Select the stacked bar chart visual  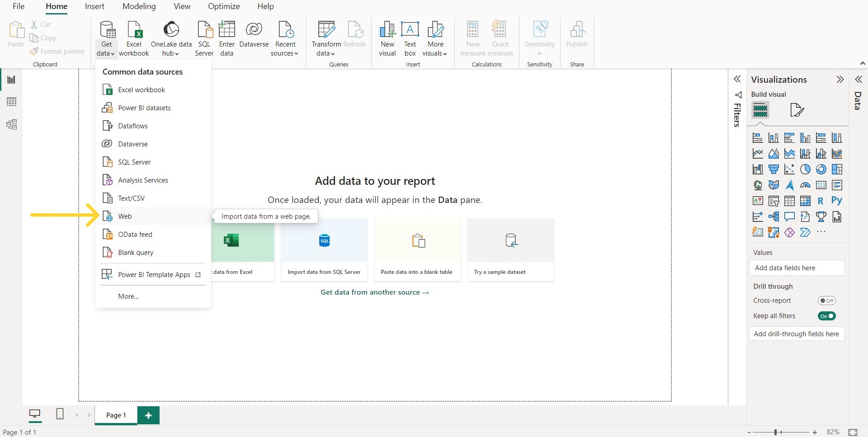[758, 138]
